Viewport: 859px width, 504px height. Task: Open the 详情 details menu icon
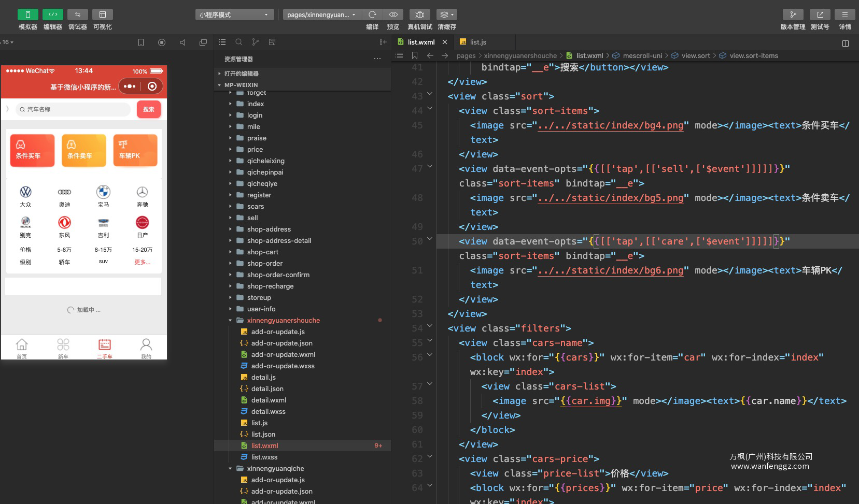[x=844, y=15]
